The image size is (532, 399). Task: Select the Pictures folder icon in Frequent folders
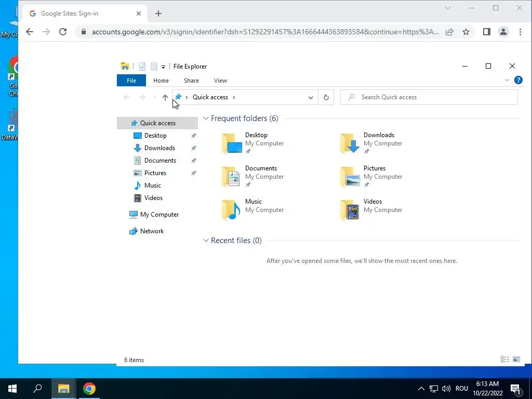coord(350,177)
